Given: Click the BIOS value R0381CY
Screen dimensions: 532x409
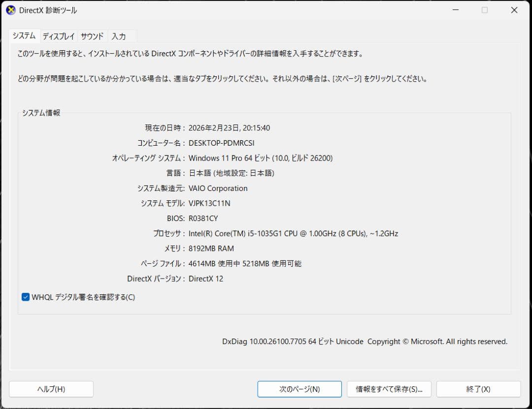Looking at the screenshot, I should pyautogui.click(x=203, y=218).
